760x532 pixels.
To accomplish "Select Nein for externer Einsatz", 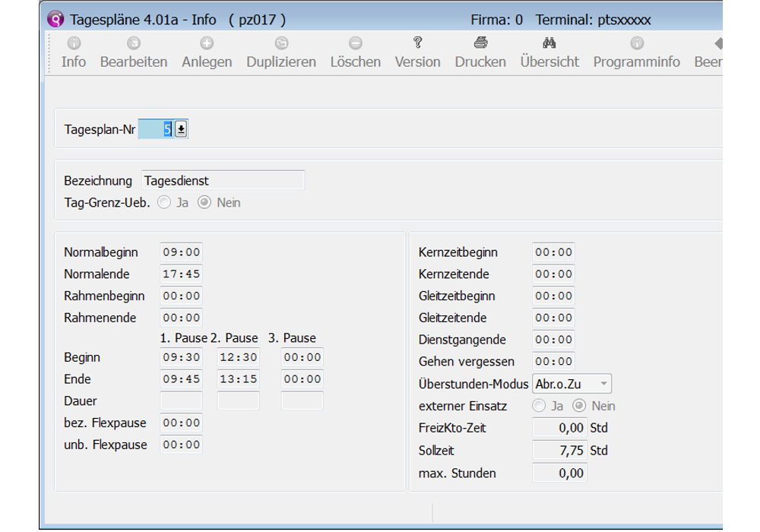I will coord(579,406).
